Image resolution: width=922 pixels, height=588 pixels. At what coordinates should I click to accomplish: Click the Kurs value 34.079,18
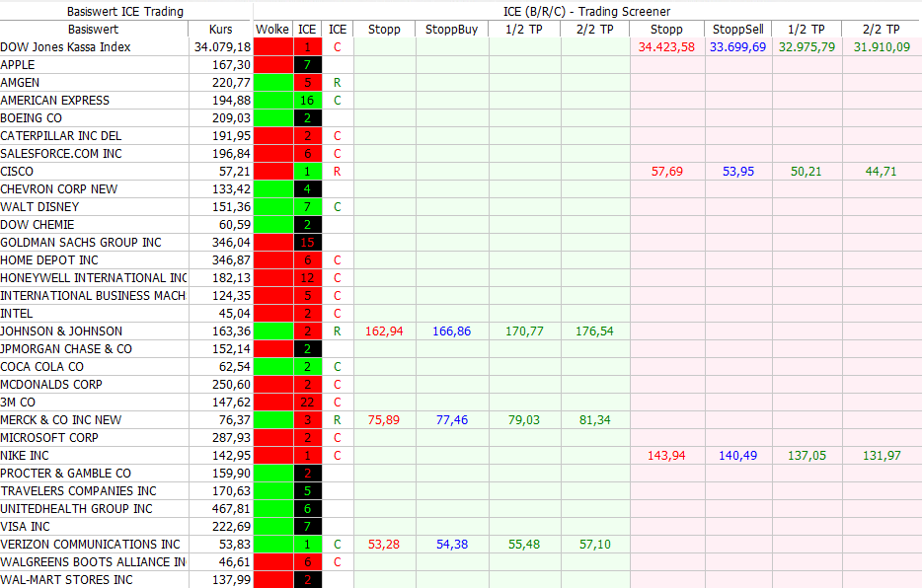point(222,47)
